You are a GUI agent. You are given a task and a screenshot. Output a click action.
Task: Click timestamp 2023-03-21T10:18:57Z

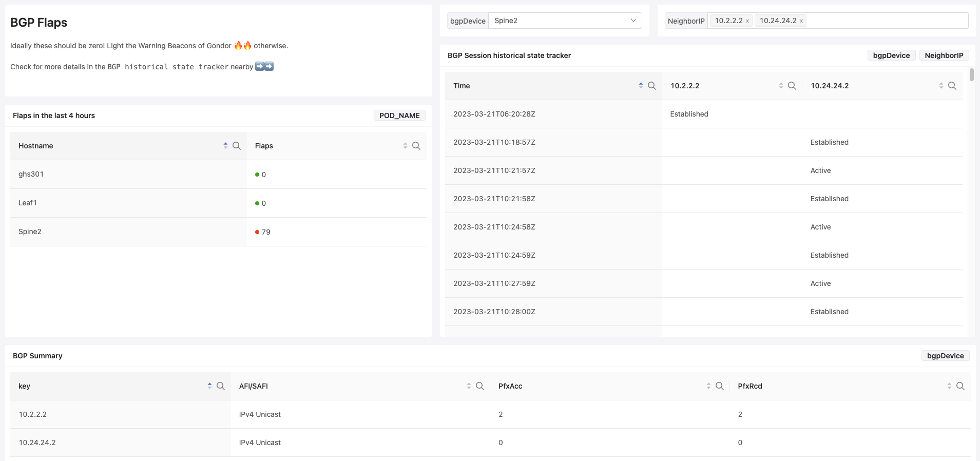pos(494,142)
